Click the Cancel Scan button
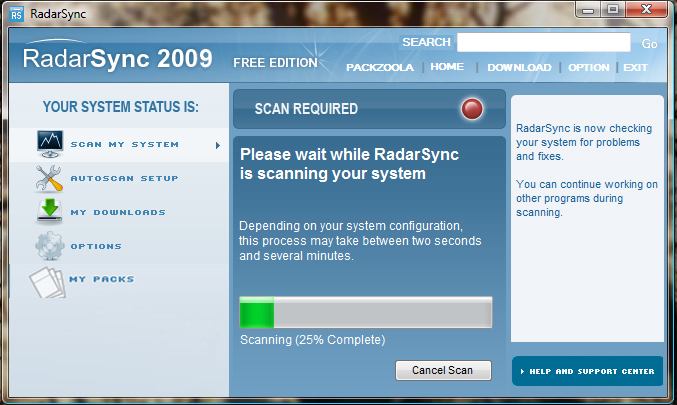 (443, 370)
